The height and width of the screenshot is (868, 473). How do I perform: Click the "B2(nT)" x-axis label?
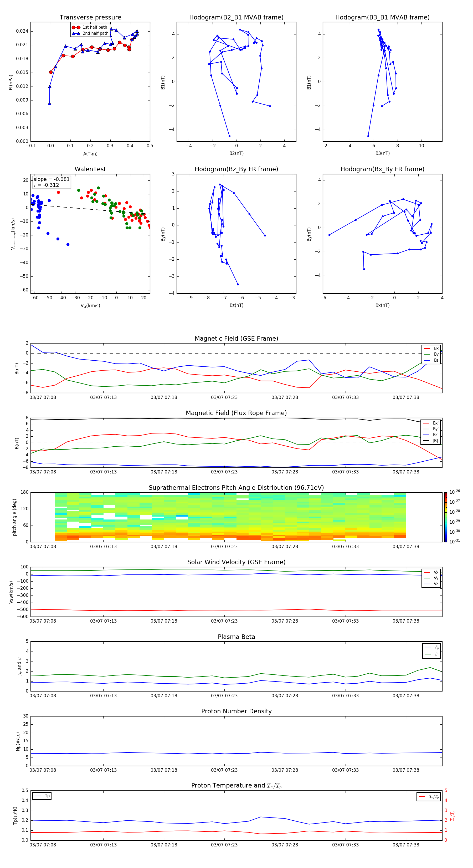point(236,153)
